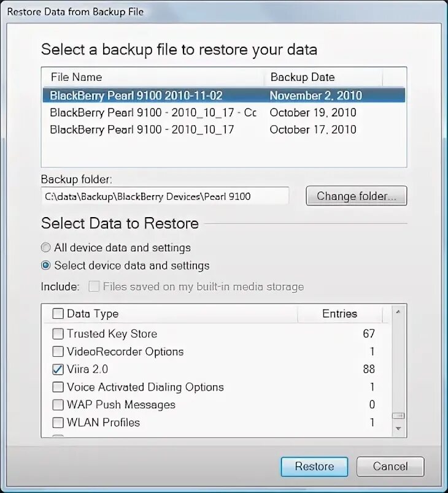This screenshot has width=448, height=493.
Task: Sort list by File Name column header
Action: click(153, 77)
